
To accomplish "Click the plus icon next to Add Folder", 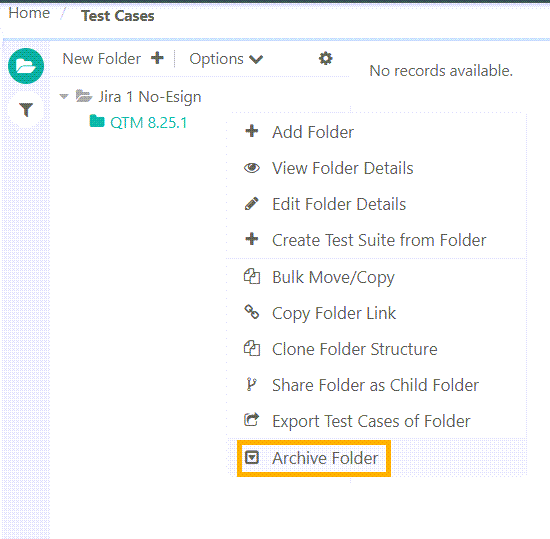I will coord(252,131).
